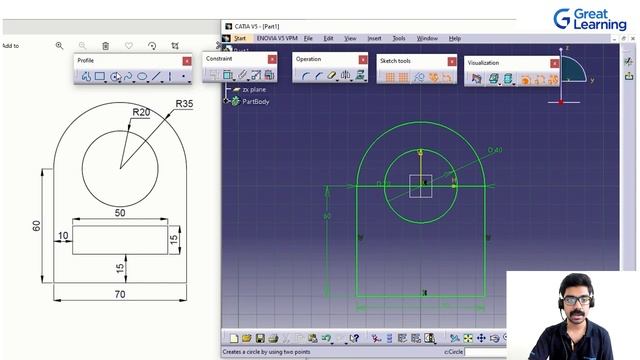
Task: Expand the PartBody tree node
Action: pyautogui.click(x=227, y=101)
